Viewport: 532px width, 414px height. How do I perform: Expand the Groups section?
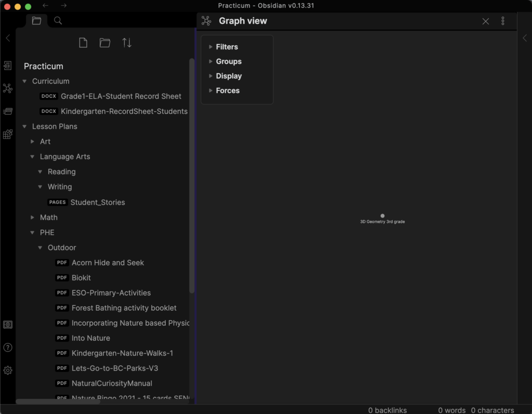(x=229, y=61)
